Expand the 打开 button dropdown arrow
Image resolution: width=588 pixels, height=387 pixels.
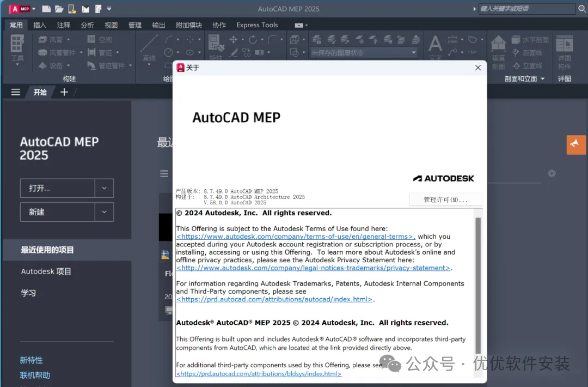(104, 188)
